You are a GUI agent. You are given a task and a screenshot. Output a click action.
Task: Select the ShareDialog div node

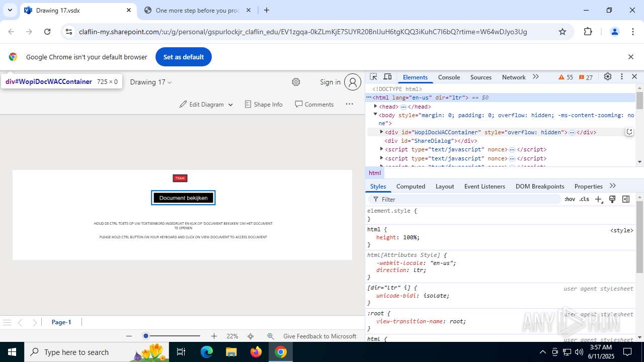431,141
